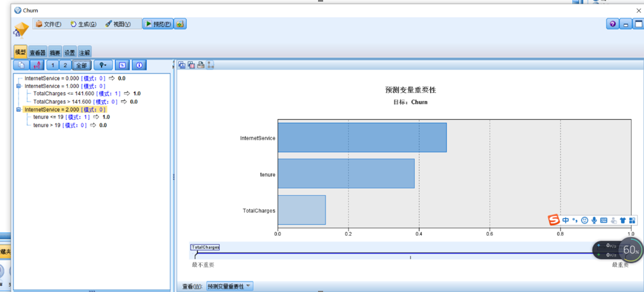Screen dimensions: 644x292
Task: Click the 目标: Churn subtitle text
Action: click(x=410, y=102)
